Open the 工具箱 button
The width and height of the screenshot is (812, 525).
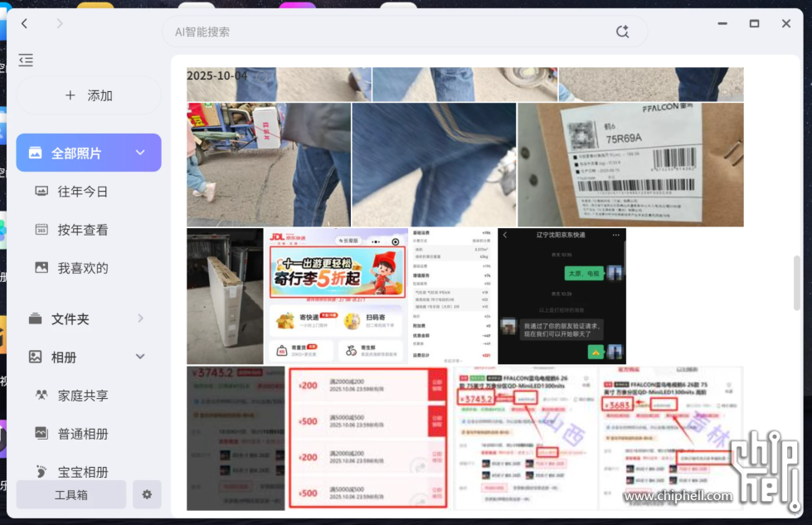(x=71, y=494)
